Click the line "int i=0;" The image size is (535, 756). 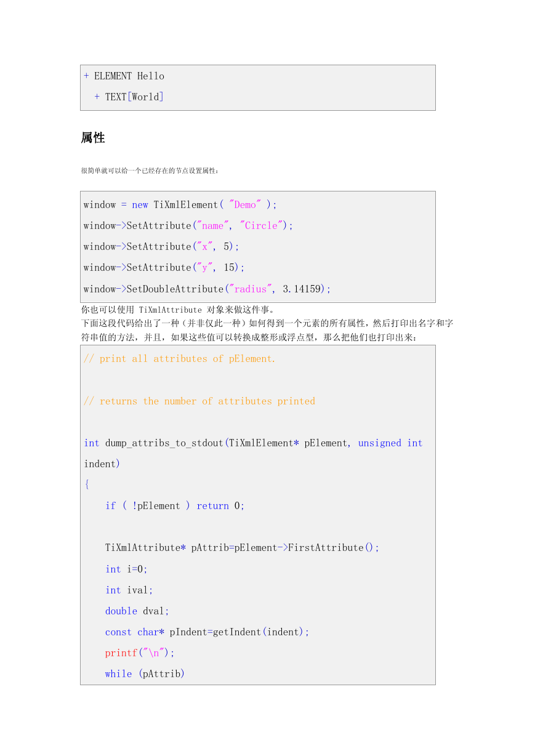127,569
